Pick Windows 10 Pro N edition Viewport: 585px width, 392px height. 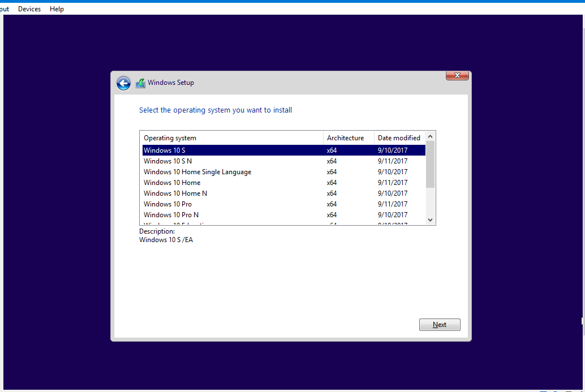pyautogui.click(x=283, y=215)
